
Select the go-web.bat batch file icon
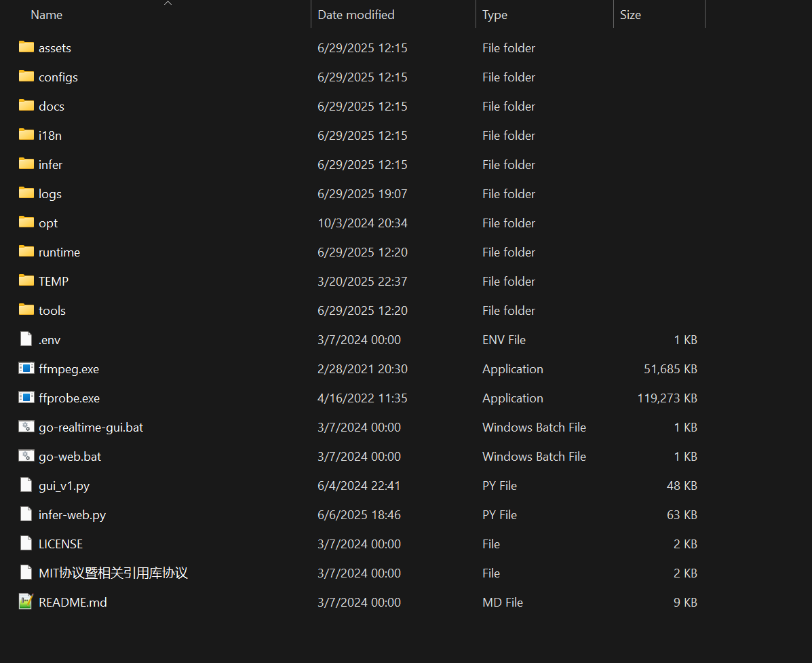26,456
